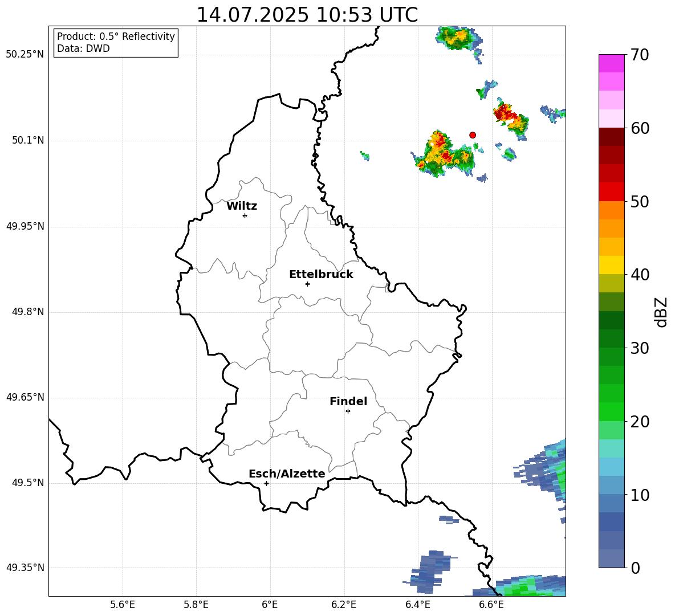Click the 60 tick label on colorbar
This screenshot has height=616, width=675.
(640, 128)
